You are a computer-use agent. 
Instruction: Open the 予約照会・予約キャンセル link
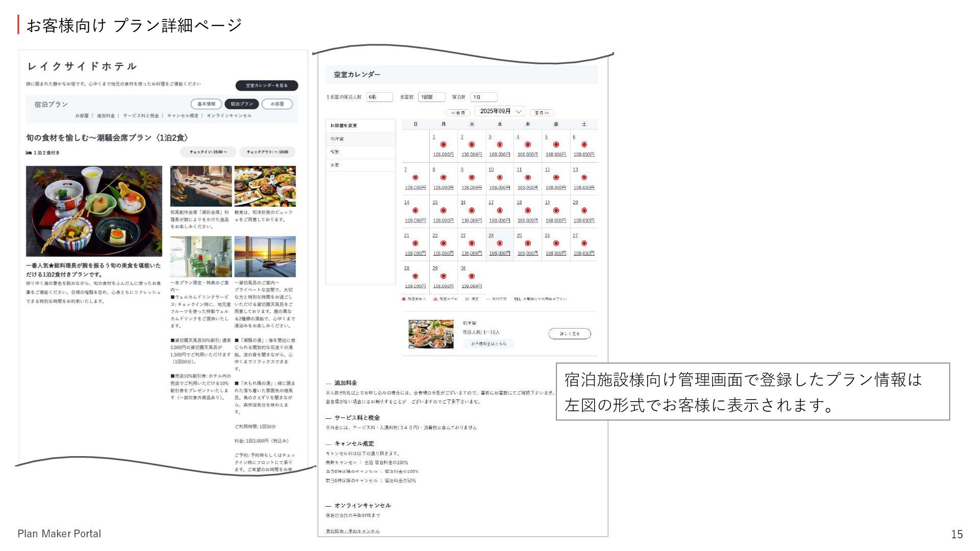[x=353, y=531]
